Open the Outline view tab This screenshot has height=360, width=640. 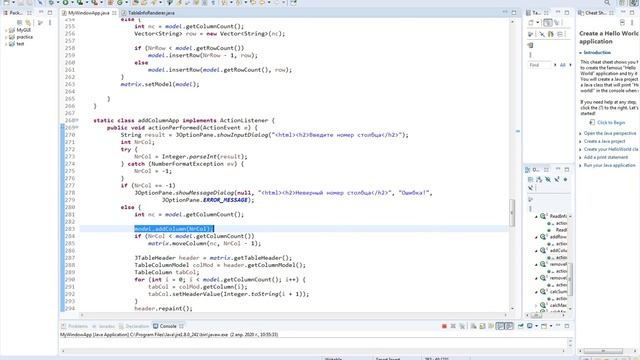point(536,170)
